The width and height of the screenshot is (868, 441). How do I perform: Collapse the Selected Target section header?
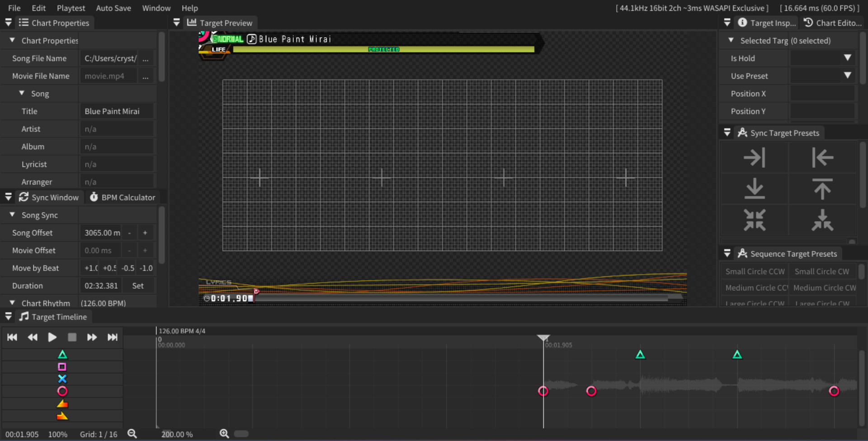pyautogui.click(x=731, y=40)
